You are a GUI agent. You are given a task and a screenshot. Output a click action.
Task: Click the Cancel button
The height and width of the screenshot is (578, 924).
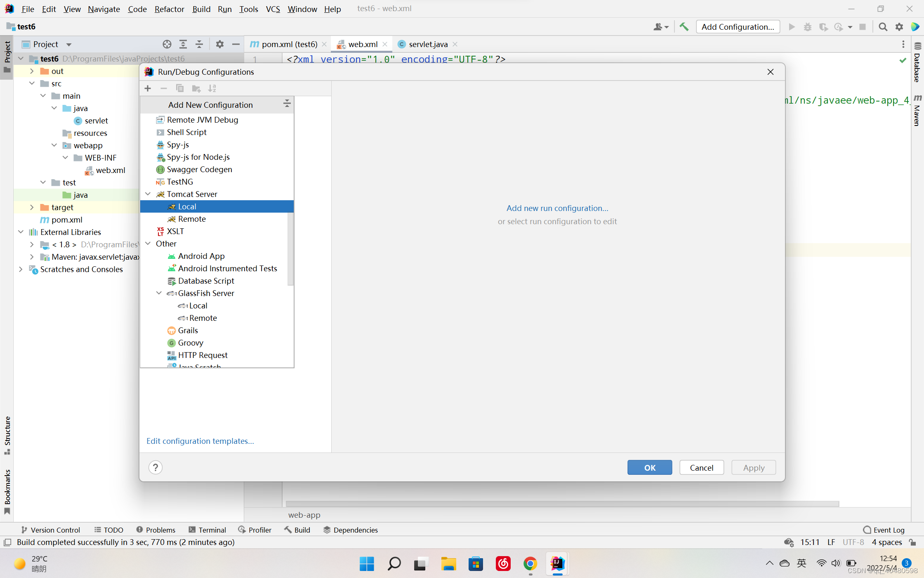point(701,467)
